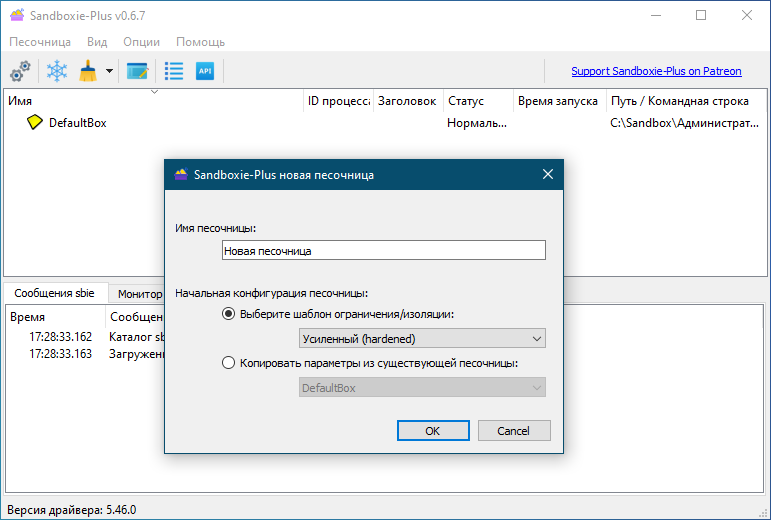
Task: Open the Опции menu
Action: click(142, 42)
